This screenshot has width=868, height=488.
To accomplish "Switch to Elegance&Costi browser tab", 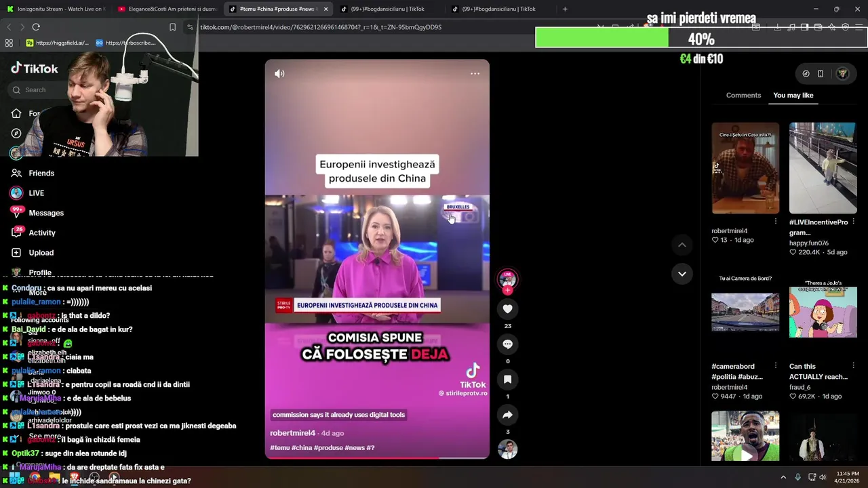I will point(166,9).
